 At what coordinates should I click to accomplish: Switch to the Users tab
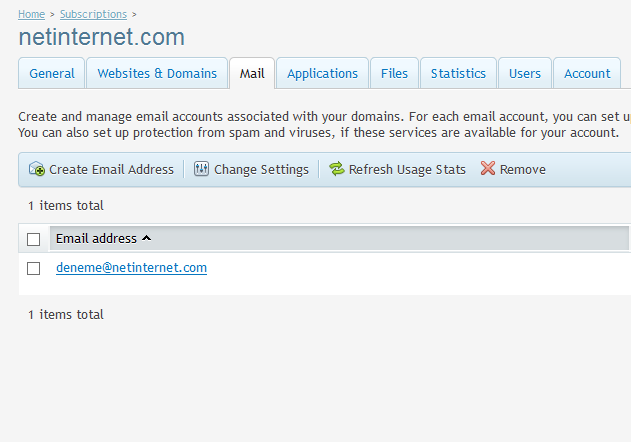(x=524, y=73)
